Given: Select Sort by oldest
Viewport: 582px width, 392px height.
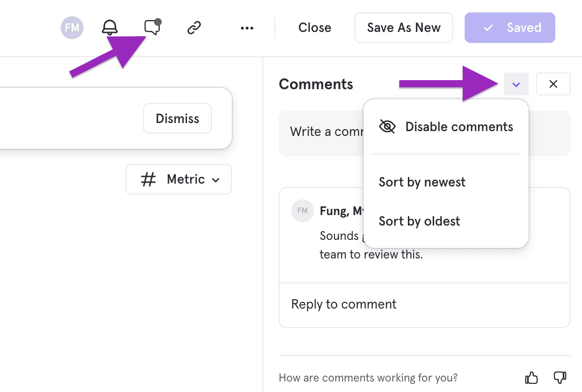Looking at the screenshot, I should tap(419, 221).
